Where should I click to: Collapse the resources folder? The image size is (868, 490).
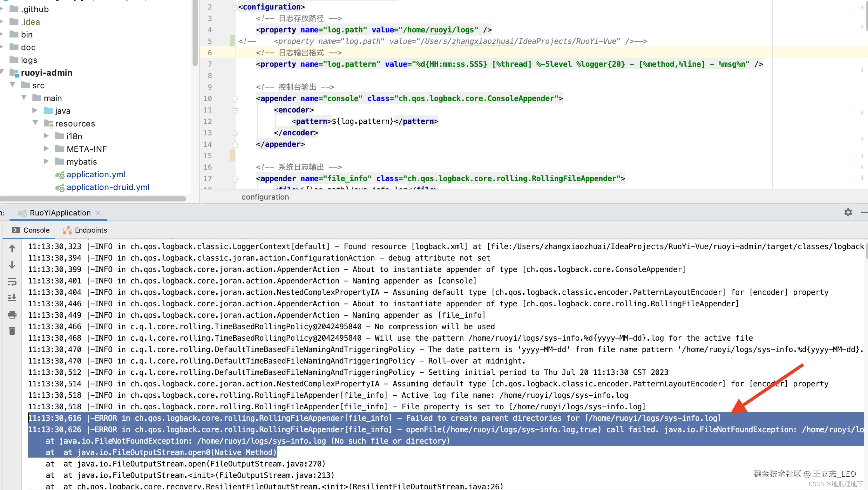click(35, 123)
